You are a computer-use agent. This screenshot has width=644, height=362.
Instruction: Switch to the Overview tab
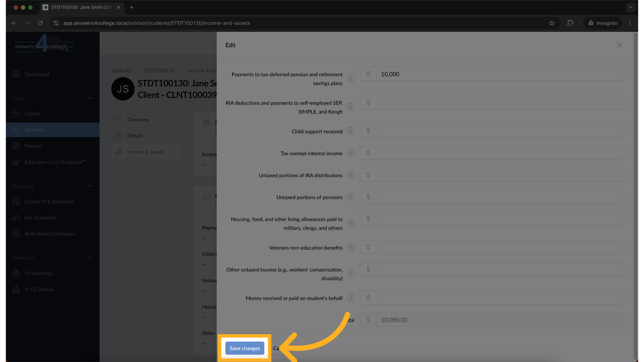[138, 120]
